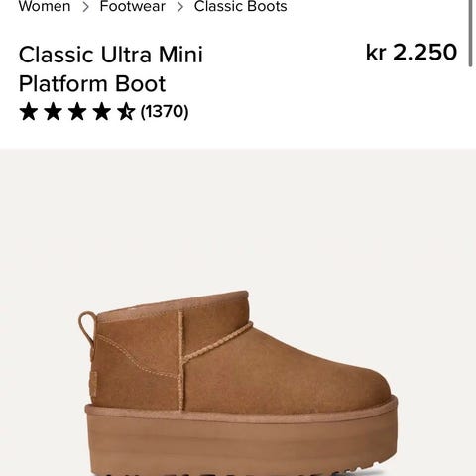Click the third rating star
The height and width of the screenshot is (476, 476).
77,111
